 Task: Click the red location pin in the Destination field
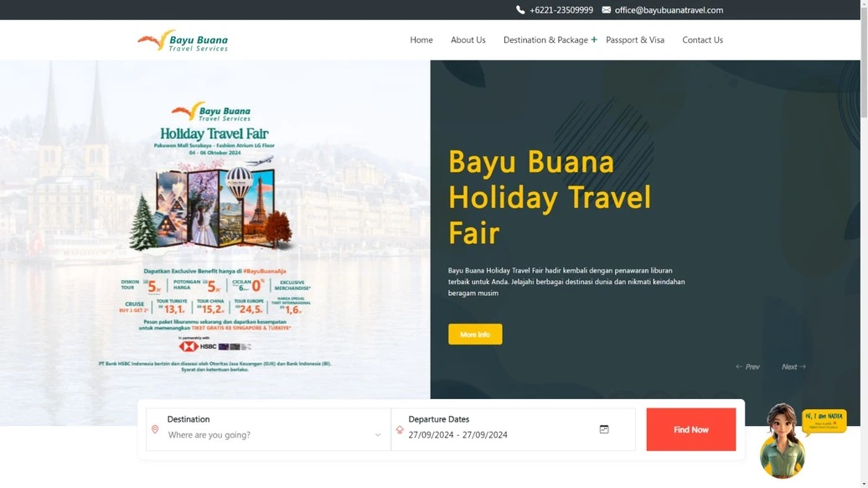click(154, 429)
